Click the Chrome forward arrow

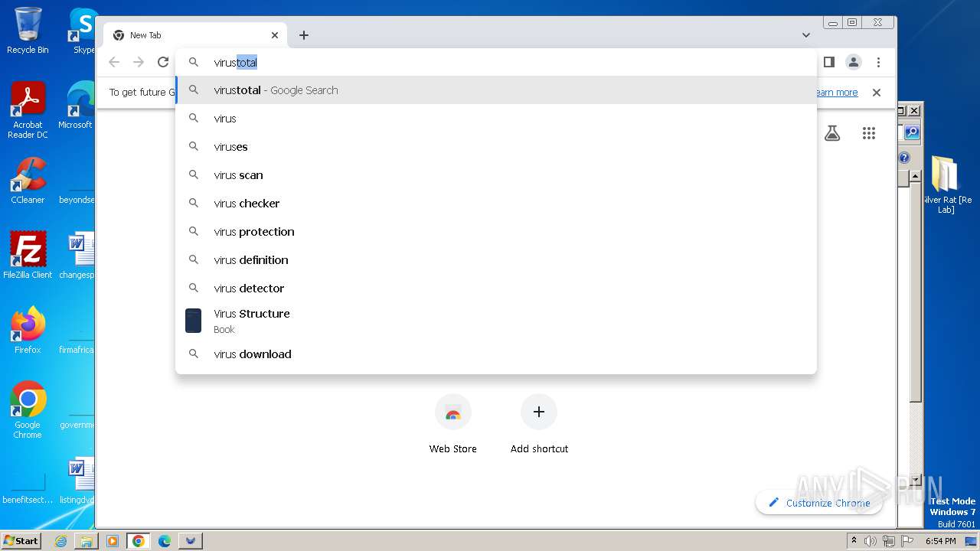pyautogui.click(x=139, y=62)
